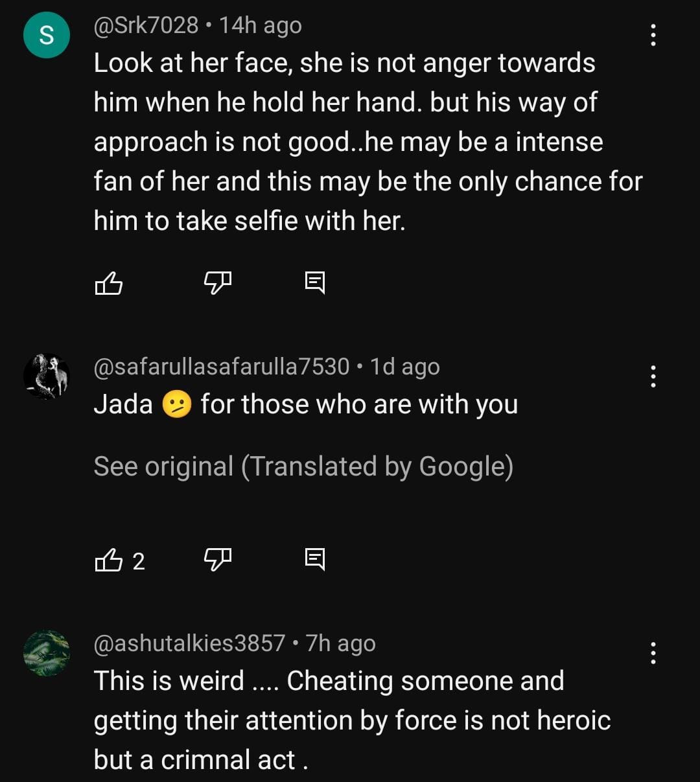This screenshot has width=700, height=782.
Task: Open more options for @safarullasafarulla7530 comment
Action: (653, 376)
